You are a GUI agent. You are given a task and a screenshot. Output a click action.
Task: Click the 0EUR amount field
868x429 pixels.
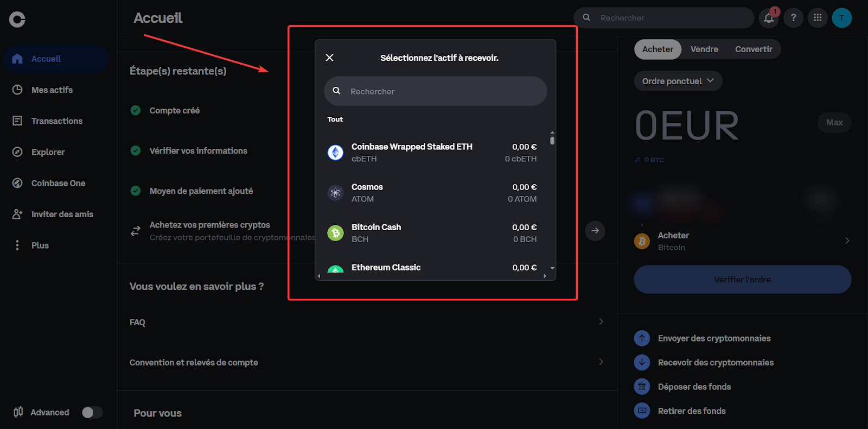click(x=687, y=126)
